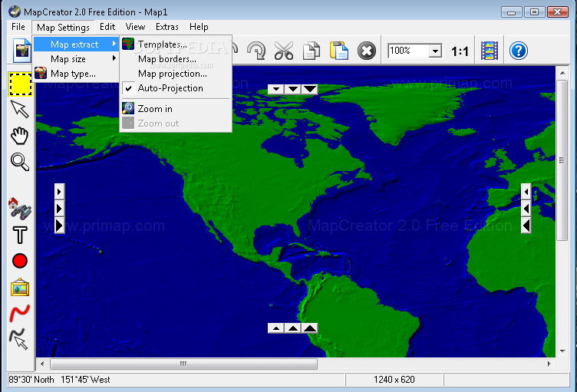Viewport: 577px width, 392px height.
Task: Click the clipboard paste icon
Action: pos(339,51)
